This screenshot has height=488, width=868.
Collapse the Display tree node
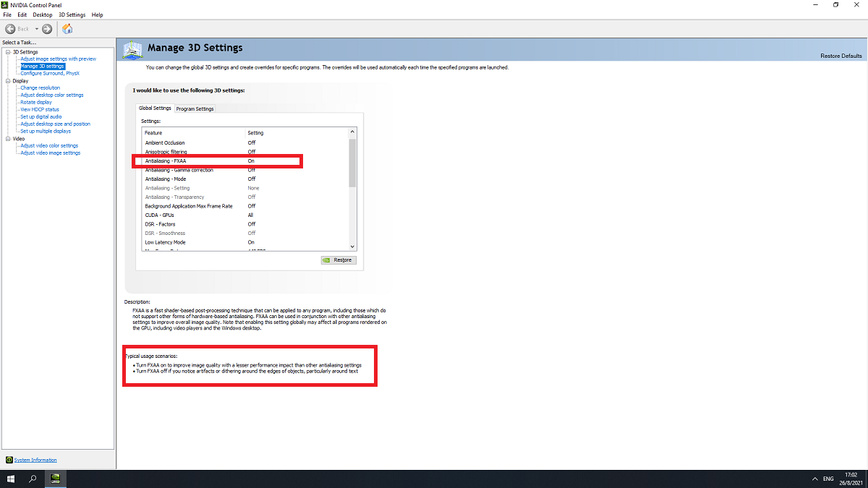pos(7,81)
